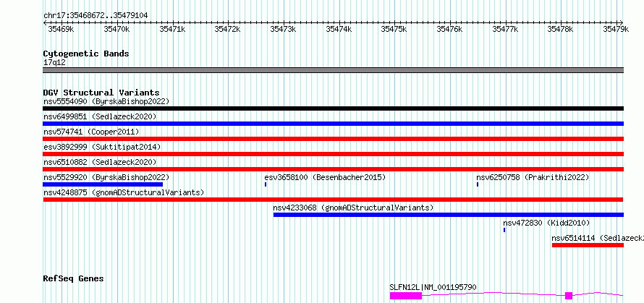Open the nsv6510882 (Sedlazeck2020) label
This screenshot has width=644, height=303.
[x=100, y=162]
